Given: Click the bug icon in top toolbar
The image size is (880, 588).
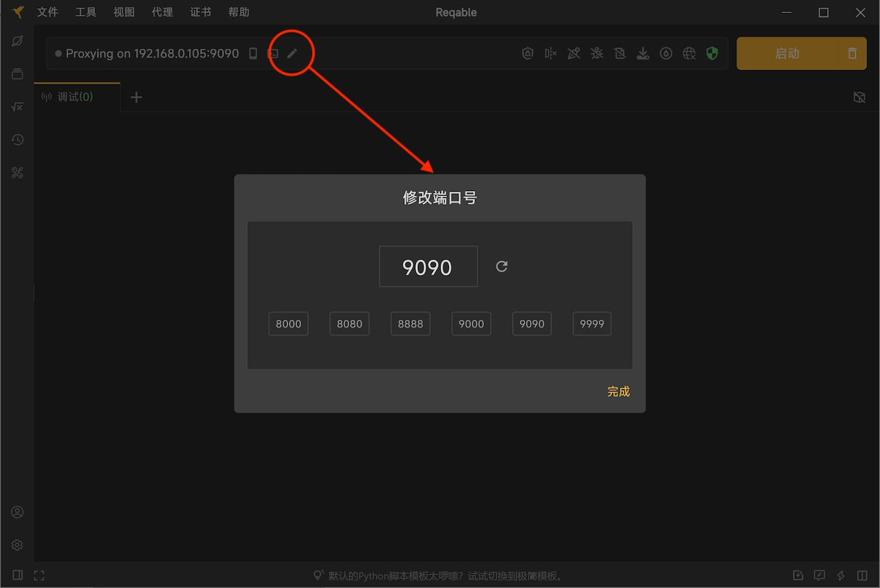Looking at the screenshot, I should pyautogui.click(x=597, y=54).
